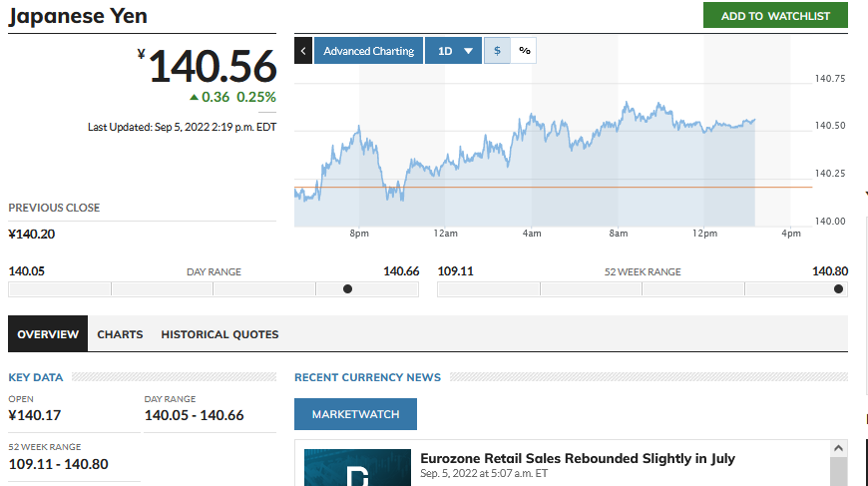Click the Key Data heading
This screenshot has width=868, height=486.
coord(36,377)
